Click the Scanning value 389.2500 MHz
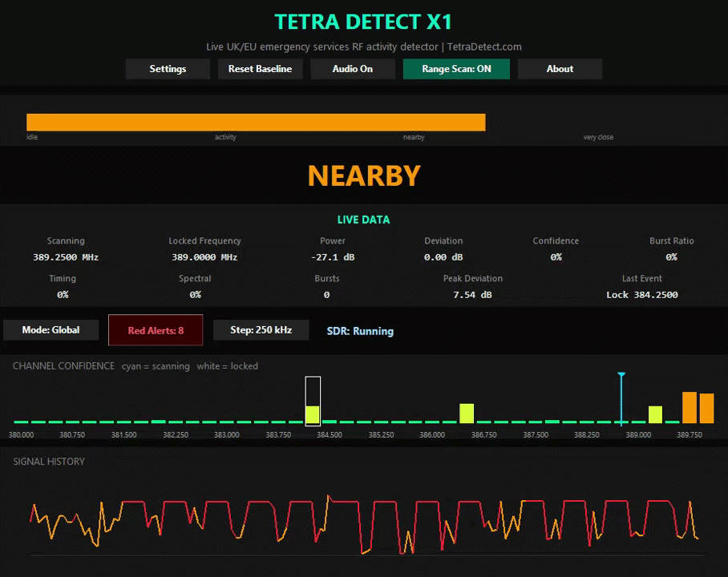This screenshot has width=728, height=577. click(x=66, y=257)
